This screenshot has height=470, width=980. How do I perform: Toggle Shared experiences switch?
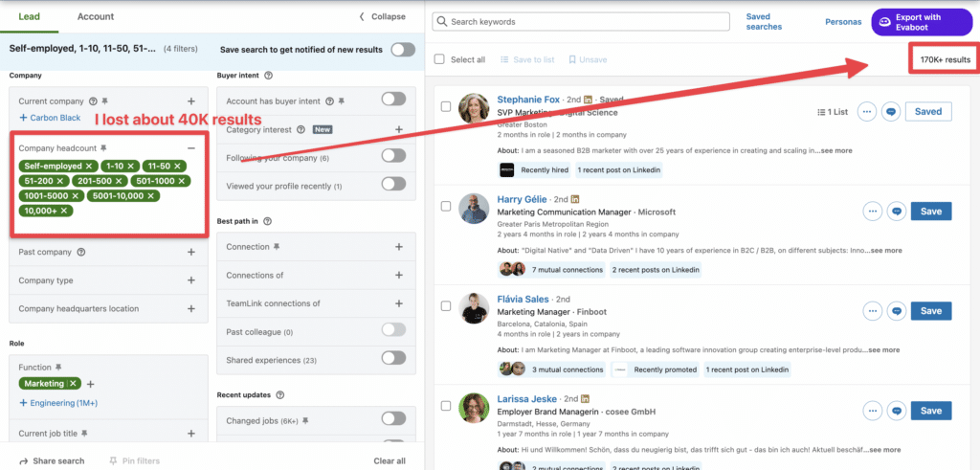tap(393, 358)
